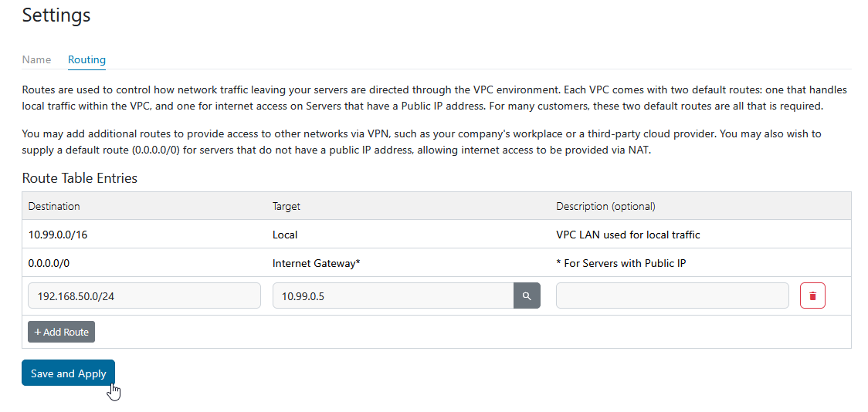
Task: Click the VPC LAN used for local traffic text
Action: (x=628, y=235)
